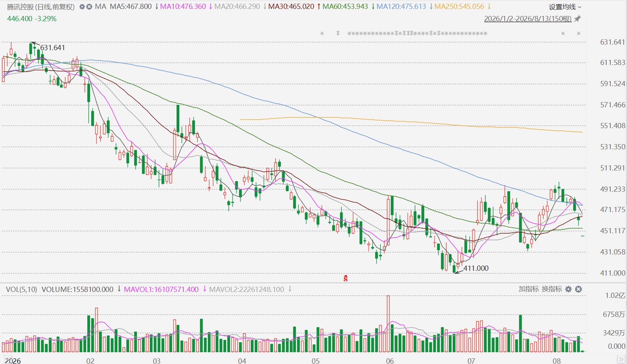Click the 08 month label on the time axis

[x=556, y=361]
